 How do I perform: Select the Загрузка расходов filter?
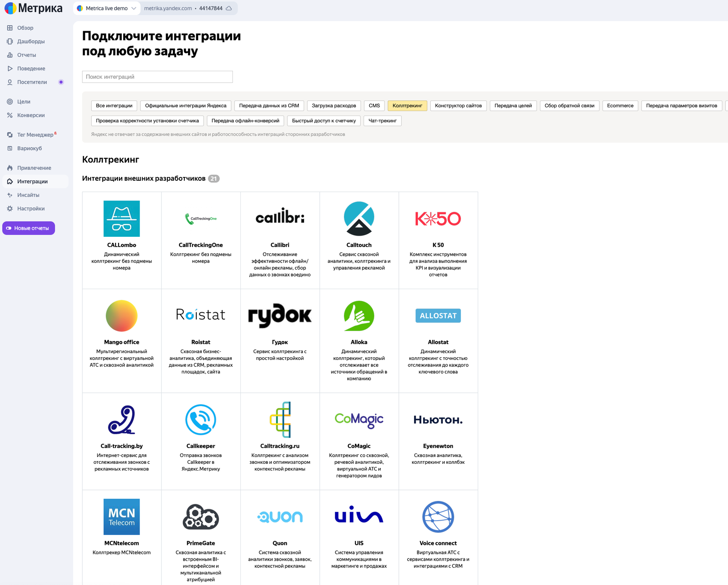334,106
